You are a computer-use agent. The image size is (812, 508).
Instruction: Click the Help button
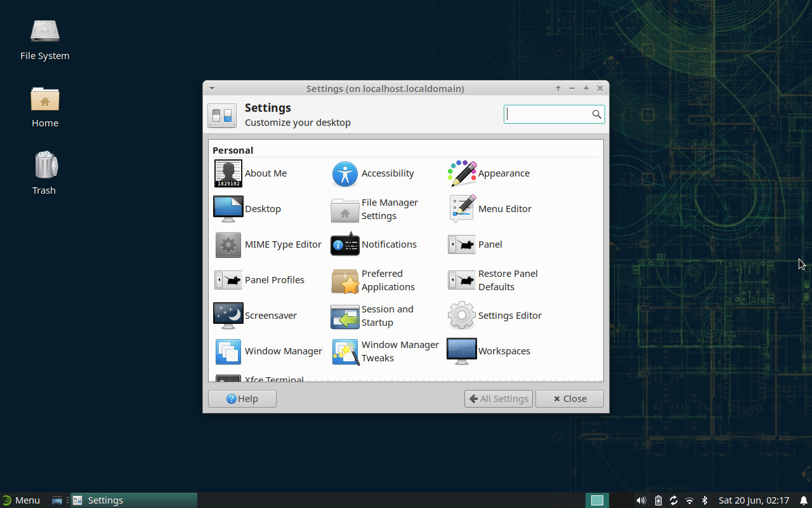pos(242,398)
